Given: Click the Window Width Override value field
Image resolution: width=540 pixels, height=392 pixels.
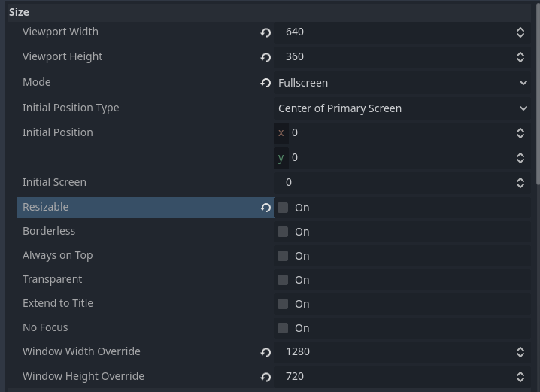Looking at the screenshot, I should pos(395,352).
